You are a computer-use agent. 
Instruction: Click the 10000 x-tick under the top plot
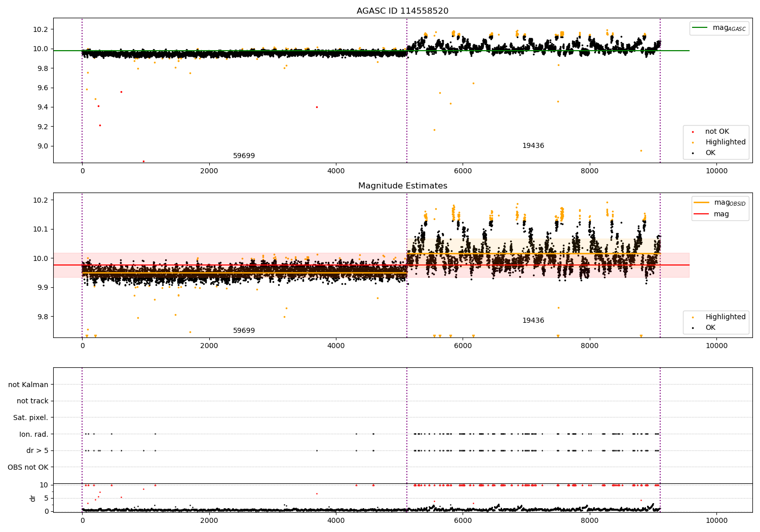[717, 171]
